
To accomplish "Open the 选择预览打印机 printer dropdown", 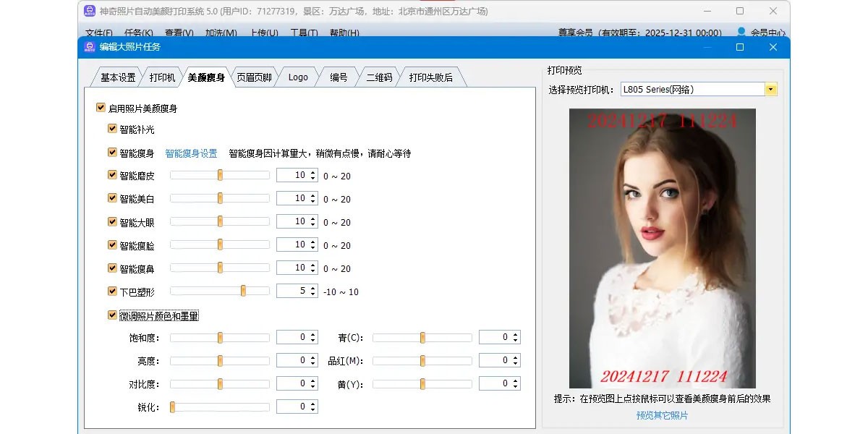I will coord(771,90).
